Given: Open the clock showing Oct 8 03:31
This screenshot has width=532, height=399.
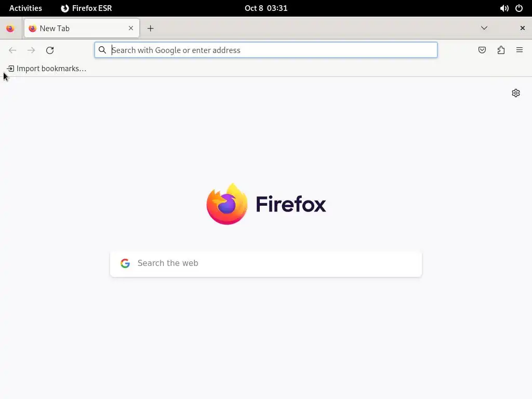Looking at the screenshot, I should 266,8.
